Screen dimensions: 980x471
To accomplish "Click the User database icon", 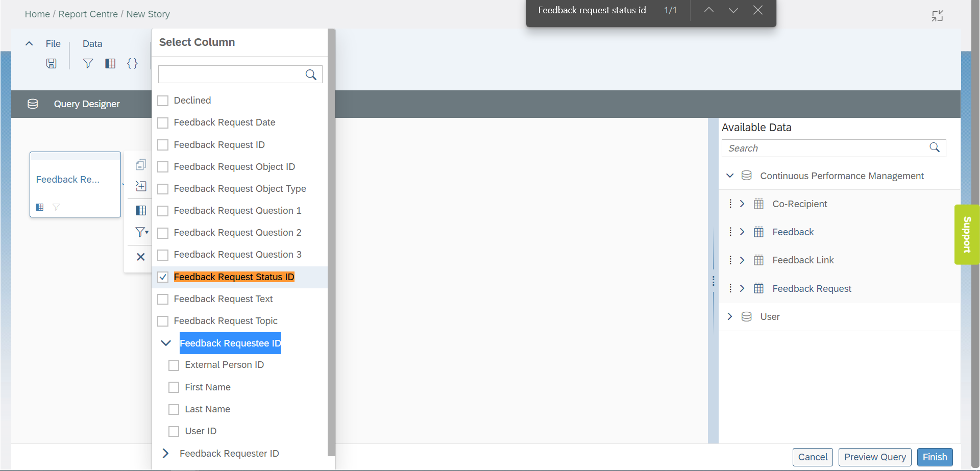I will pyautogui.click(x=746, y=316).
